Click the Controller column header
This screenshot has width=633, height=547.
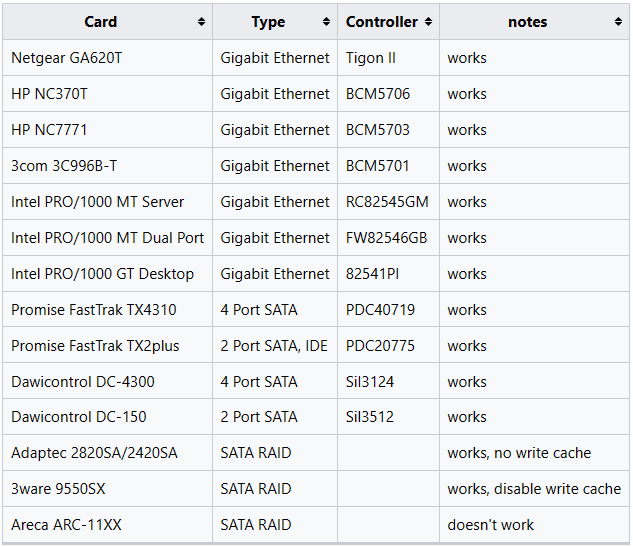388,22
